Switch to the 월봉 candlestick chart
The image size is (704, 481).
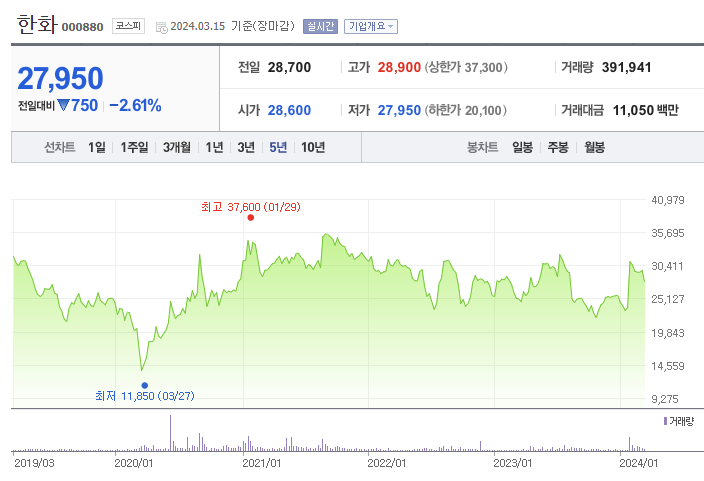[594, 147]
